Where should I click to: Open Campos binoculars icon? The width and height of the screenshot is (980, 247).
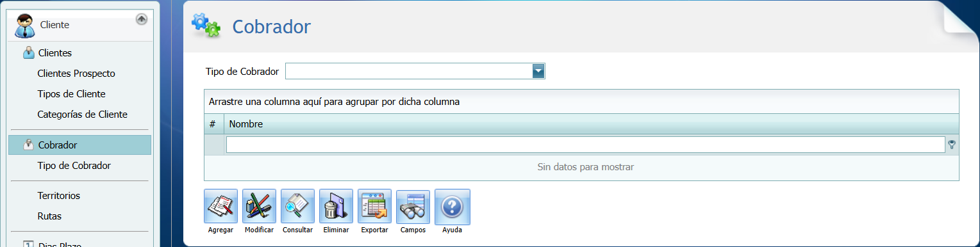pyautogui.click(x=413, y=206)
